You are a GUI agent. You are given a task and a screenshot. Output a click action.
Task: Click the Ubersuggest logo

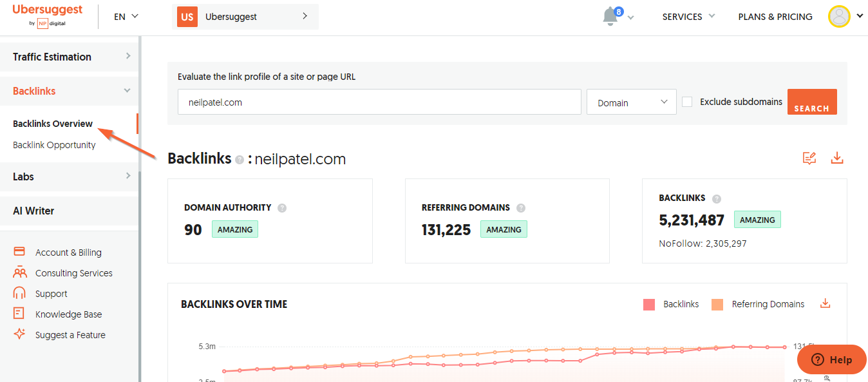coord(48,16)
